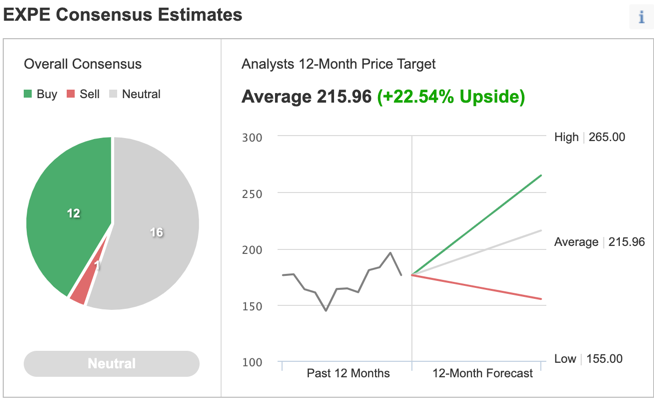Toggle the Sell legend entry
This screenshot has width=654, height=399.
coord(83,94)
